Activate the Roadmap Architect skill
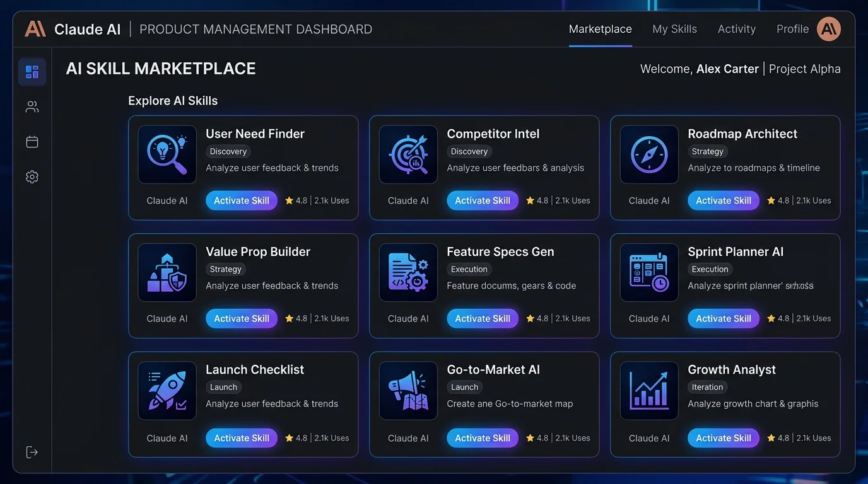The image size is (868, 484). (x=724, y=200)
